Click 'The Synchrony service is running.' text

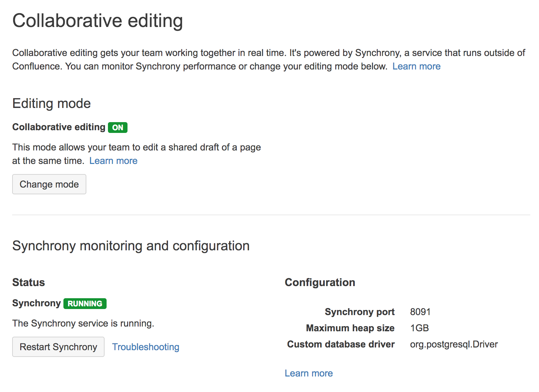click(x=83, y=323)
